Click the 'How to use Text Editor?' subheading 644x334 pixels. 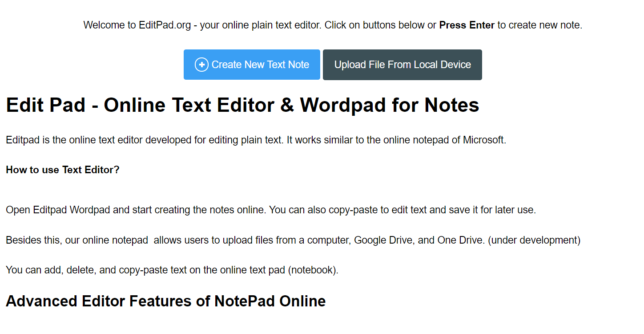(63, 170)
